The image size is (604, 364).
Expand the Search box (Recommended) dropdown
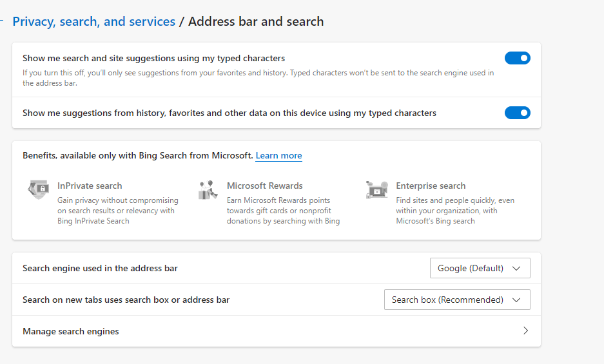456,300
